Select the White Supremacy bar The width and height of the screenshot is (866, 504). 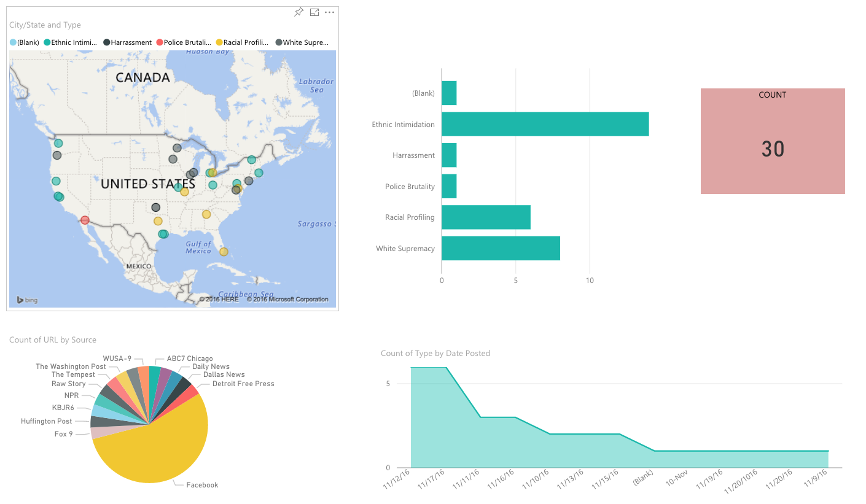501,249
